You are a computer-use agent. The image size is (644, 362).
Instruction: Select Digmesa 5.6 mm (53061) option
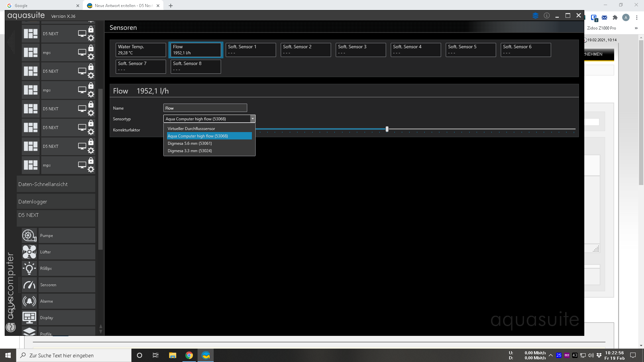point(190,143)
